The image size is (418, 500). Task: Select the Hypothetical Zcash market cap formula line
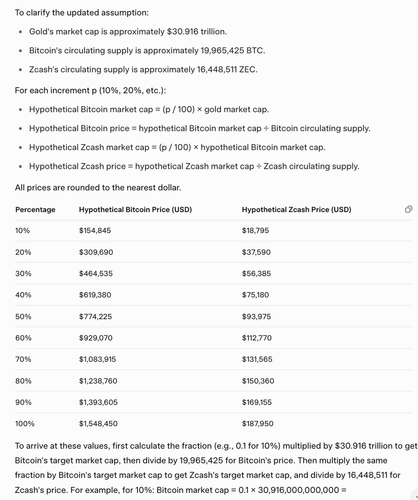click(x=177, y=147)
